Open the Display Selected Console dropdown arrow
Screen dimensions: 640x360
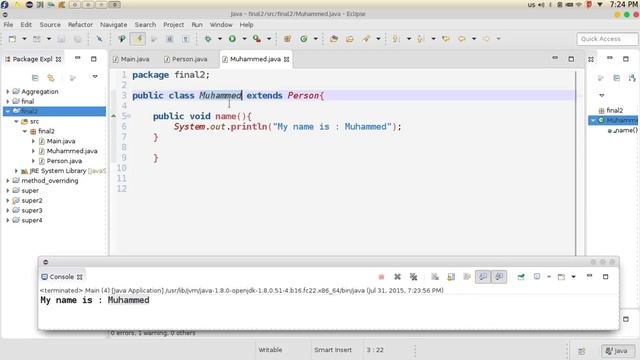(x=549, y=277)
